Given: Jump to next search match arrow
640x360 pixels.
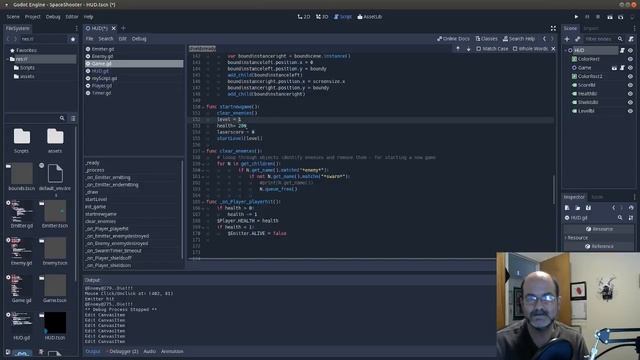Looking at the screenshot, I should [468, 49].
